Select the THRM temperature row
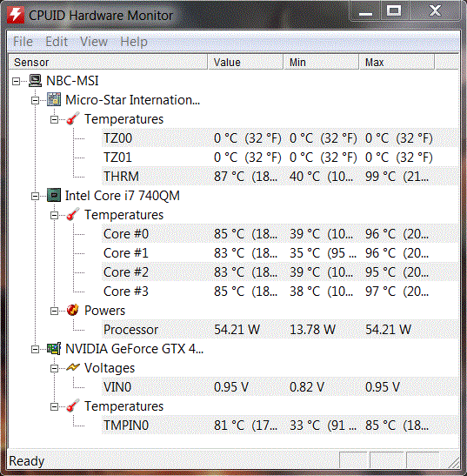This screenshot has width=467, height=476. point(280,177)
